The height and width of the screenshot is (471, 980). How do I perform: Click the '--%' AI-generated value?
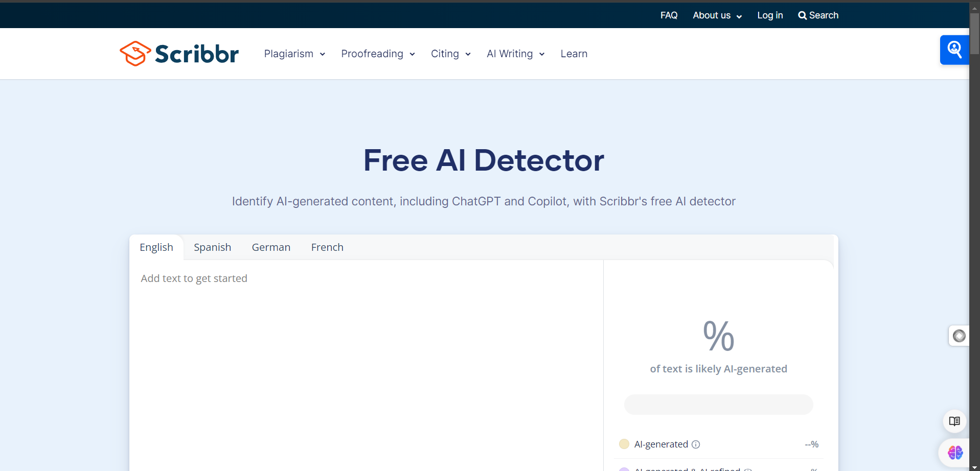click(x=811, y=444)
